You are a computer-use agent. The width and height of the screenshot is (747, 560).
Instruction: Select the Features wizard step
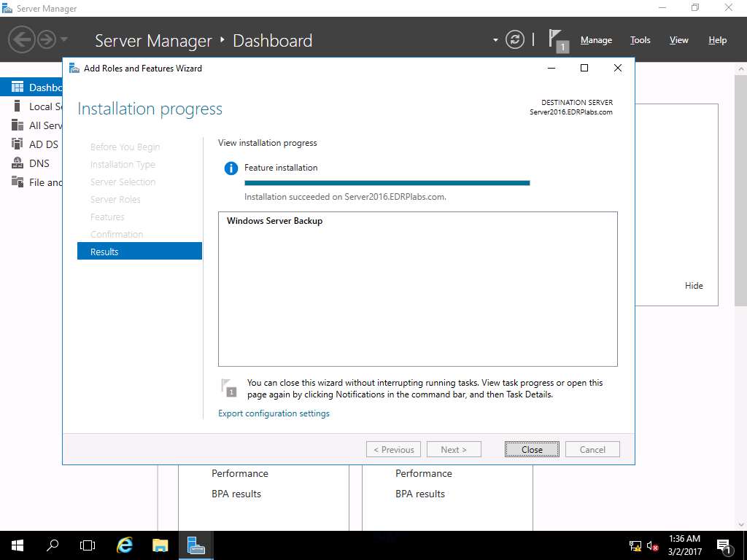coord(107,217)
